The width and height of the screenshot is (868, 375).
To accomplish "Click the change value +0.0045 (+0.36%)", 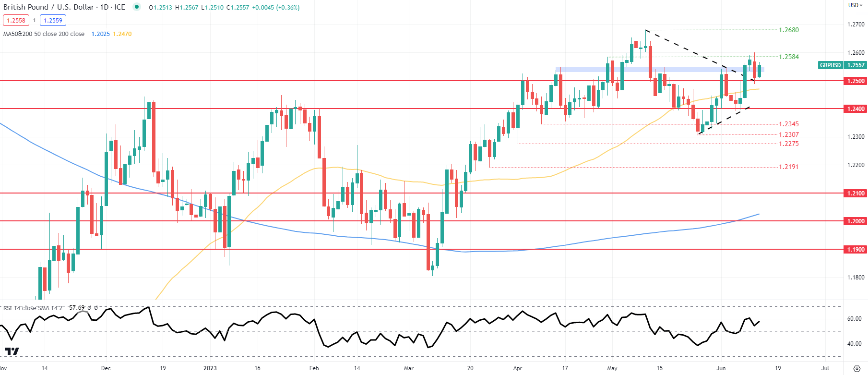I will [275, 7].
